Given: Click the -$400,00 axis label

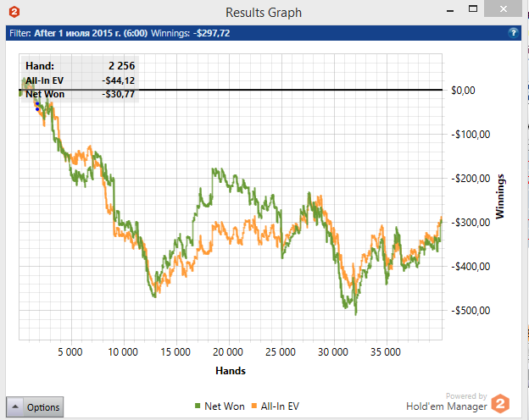Looking at the screenshot, I should [471, 267].
